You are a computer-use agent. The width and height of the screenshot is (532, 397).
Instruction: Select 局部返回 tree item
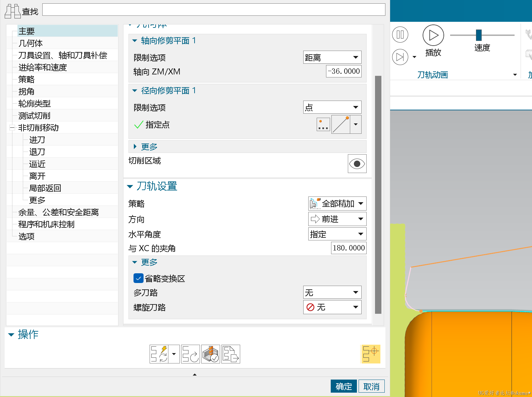coord(45,188)
